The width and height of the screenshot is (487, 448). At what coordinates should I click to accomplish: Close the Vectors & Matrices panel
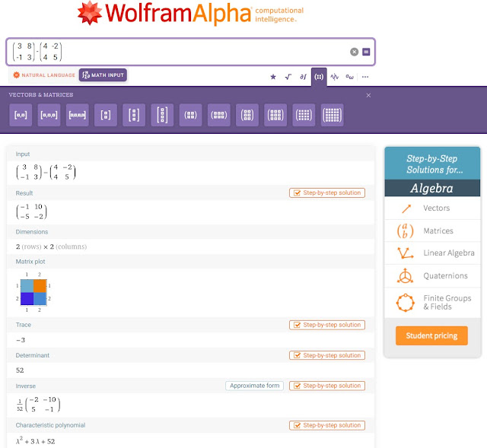368,95
